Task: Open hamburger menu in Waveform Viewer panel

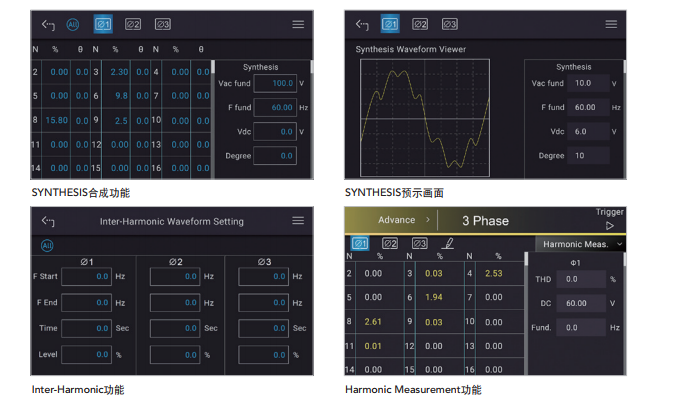Action: click(611, 24)
